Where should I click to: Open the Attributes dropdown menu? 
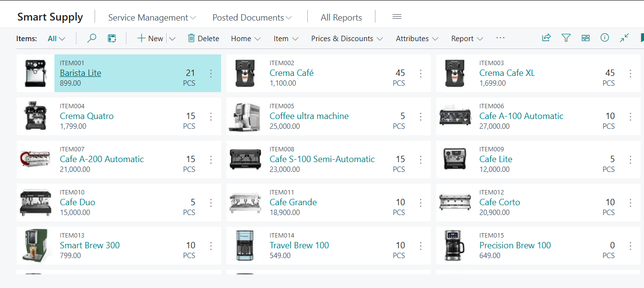[x=417, y=39]
